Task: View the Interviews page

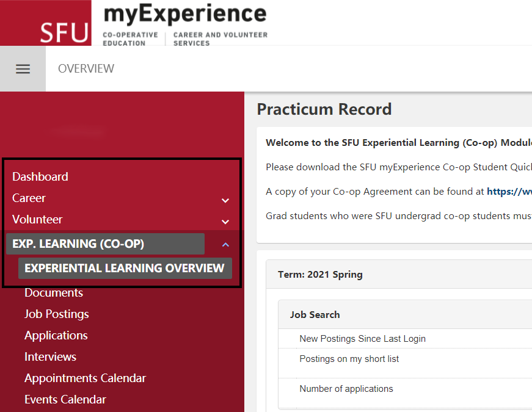Action: tap(50, 356)
